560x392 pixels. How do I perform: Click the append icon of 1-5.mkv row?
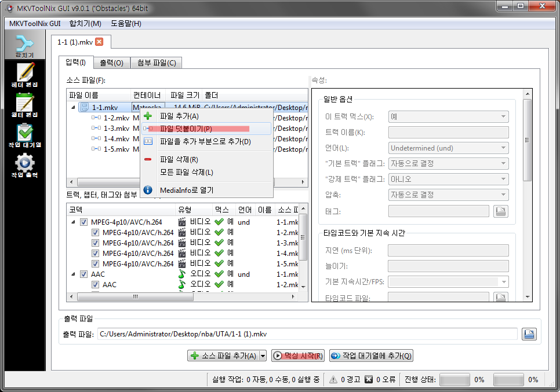pyautogui.click(x=96, y=149)
